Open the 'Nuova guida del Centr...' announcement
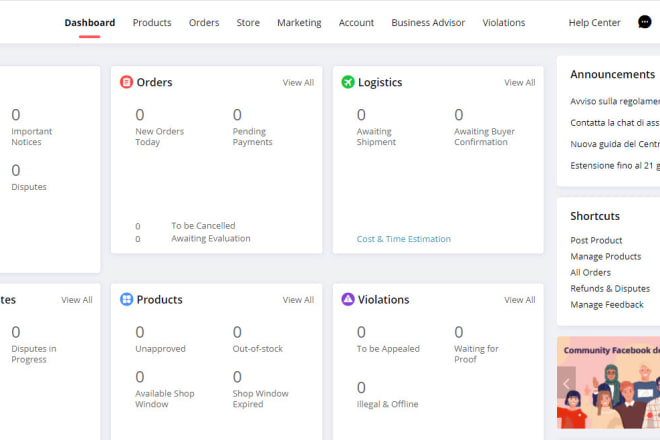 click(x=615, y=144)
